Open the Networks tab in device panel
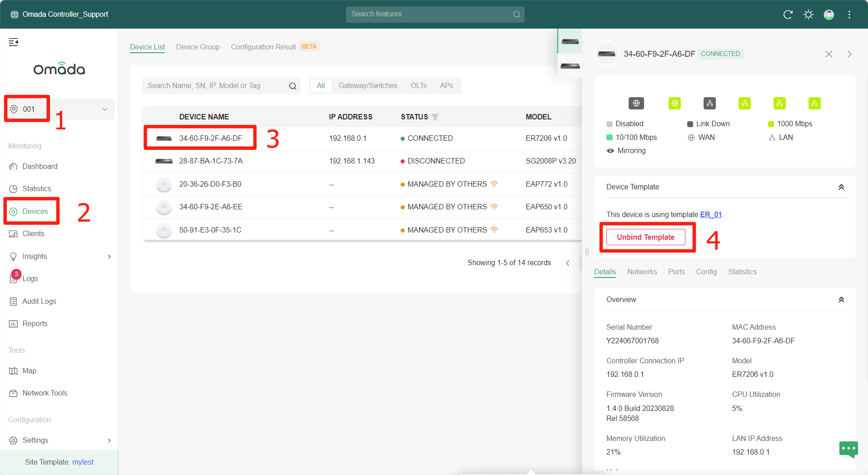This screenshot has height=475, width=868. [642, 272]
